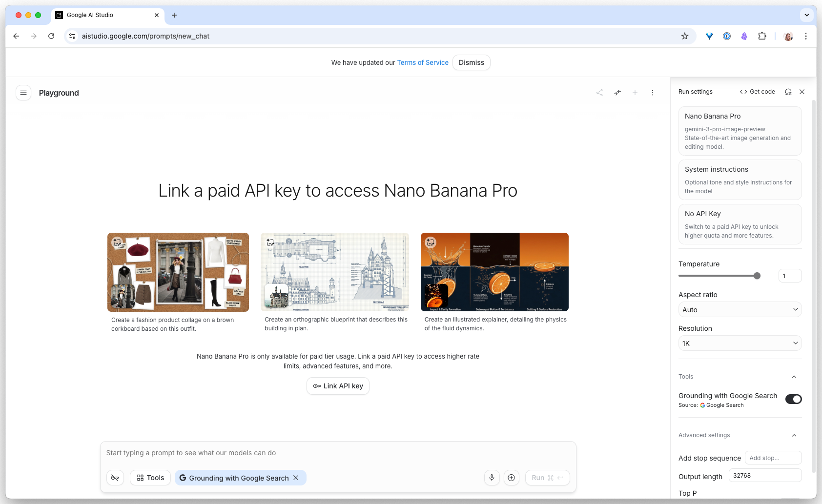Open the 1Password extension icon
822x504 pixels.
727,36
